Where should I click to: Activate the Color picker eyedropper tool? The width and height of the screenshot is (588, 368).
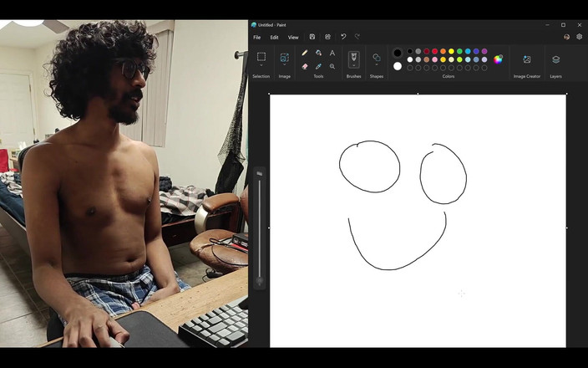[318, 66]
